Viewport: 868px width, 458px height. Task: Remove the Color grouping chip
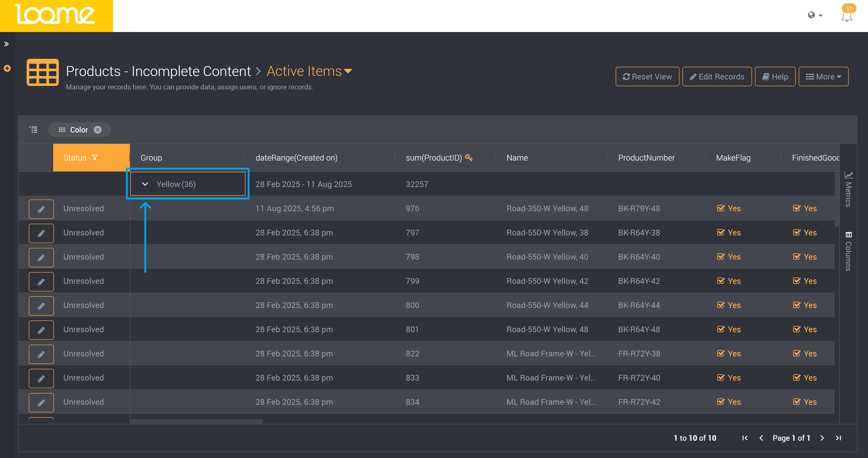tap(98, 130)
